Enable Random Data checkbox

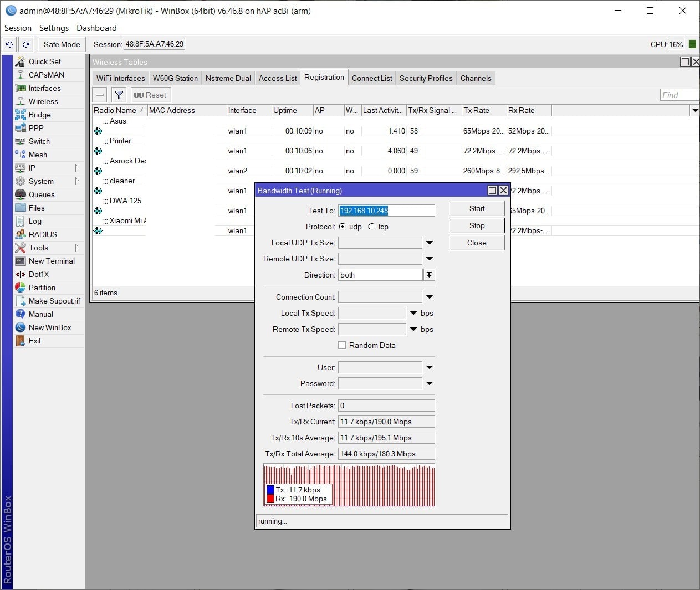(342, 345)
